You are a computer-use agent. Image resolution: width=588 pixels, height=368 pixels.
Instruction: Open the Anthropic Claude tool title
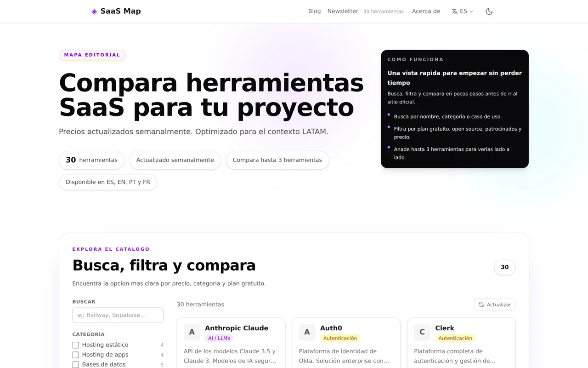coord(237,328)
